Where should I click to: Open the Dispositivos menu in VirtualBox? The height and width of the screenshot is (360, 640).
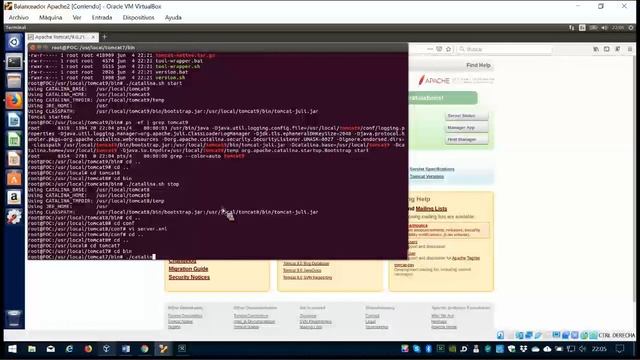pos(138,18)
